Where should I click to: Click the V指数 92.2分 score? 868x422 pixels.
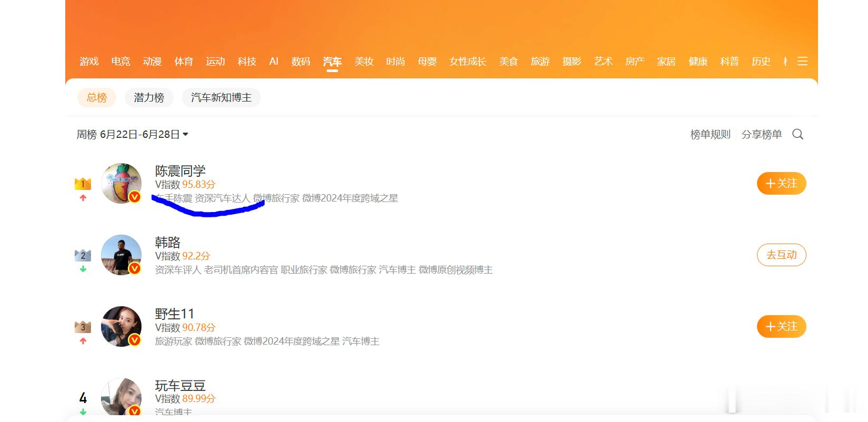pyautogui.click(x=183, y=256)
